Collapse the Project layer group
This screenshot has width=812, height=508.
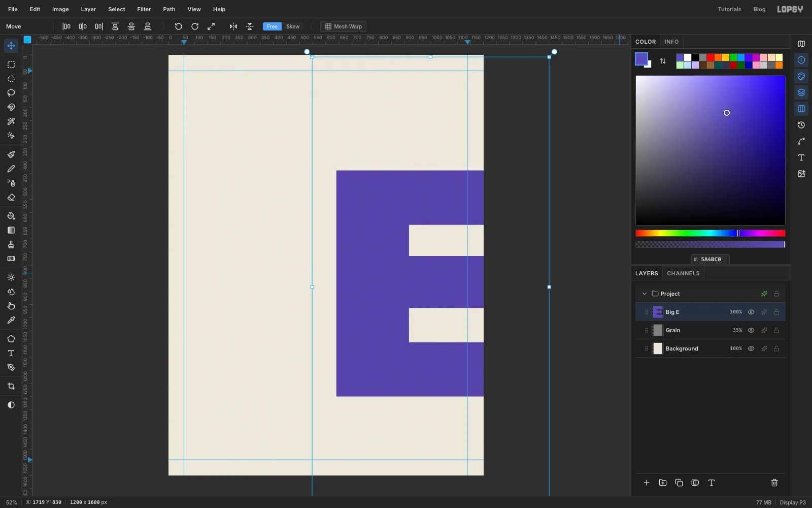[645, 294]
